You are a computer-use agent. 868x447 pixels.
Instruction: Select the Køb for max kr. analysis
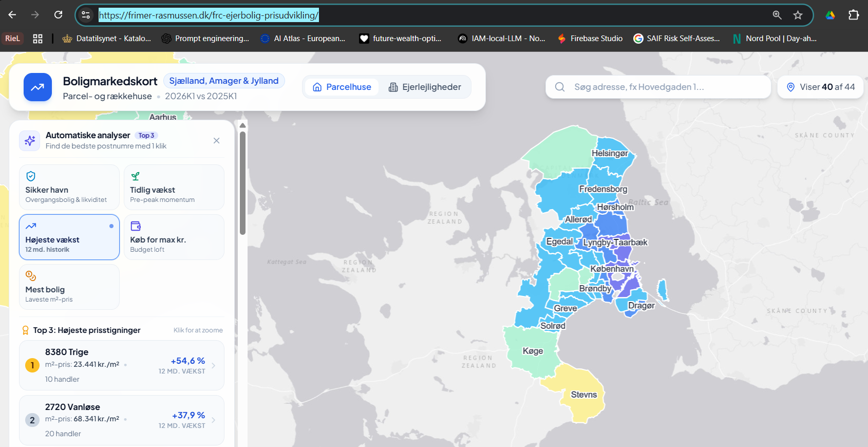174,237
